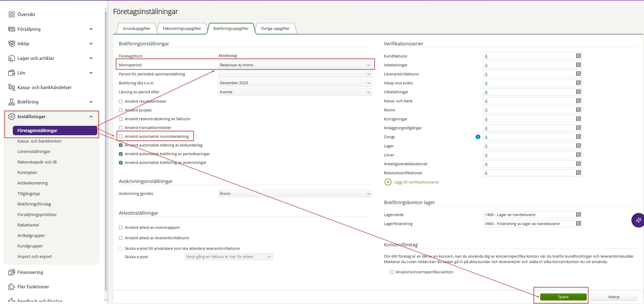The height and width of the screenshot is (304, 644).
Task: Click the Finansiering sidebar icon
Action: pyautogui.click(x=11, y=272)
